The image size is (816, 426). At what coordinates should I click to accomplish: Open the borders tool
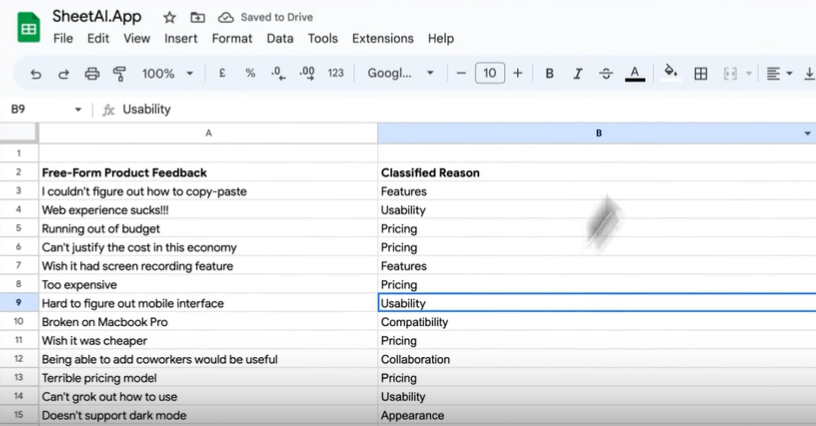click(x=701, y=73)
